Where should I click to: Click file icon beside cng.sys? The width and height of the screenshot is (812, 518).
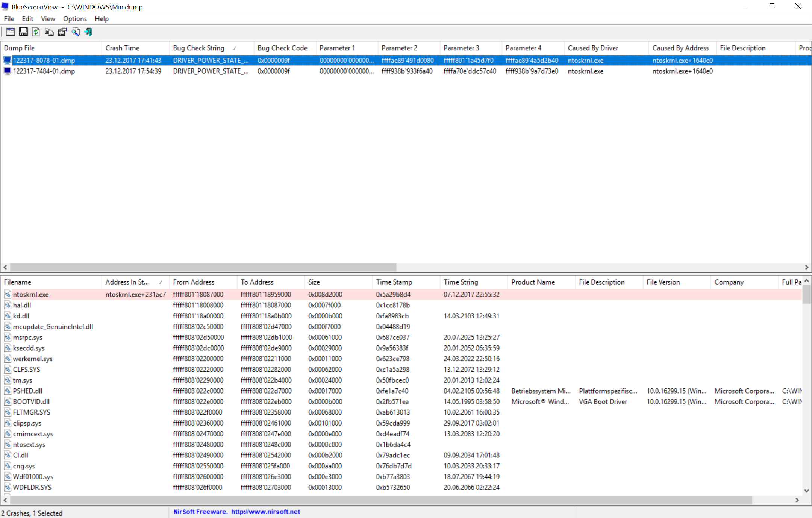(8, 466)
